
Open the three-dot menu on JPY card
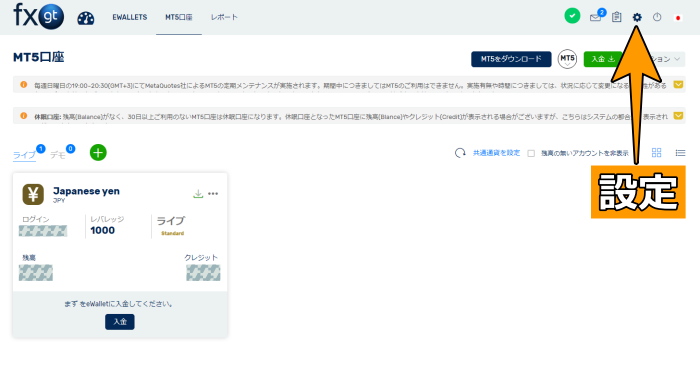pyautogui.click(x=213, y=194)
